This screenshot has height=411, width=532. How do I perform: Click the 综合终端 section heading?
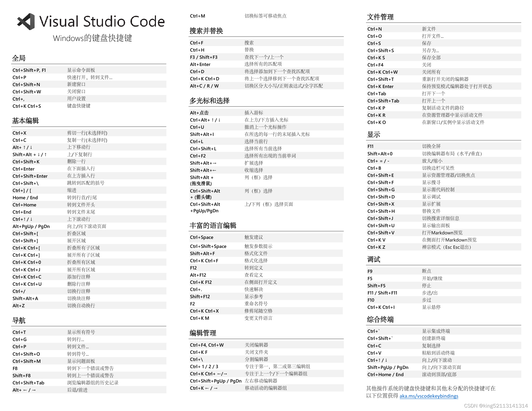click(380, 319)
